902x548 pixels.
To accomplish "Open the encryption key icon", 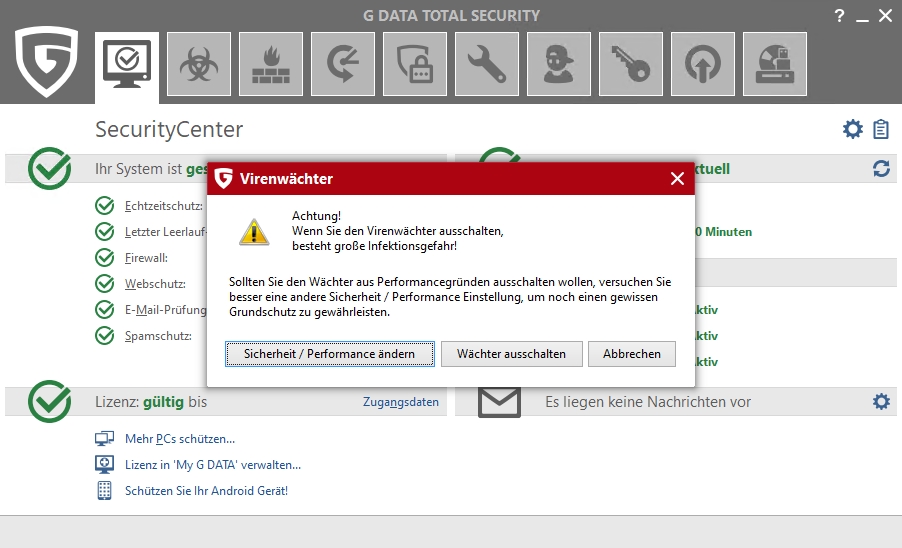I will pos(630,64).
